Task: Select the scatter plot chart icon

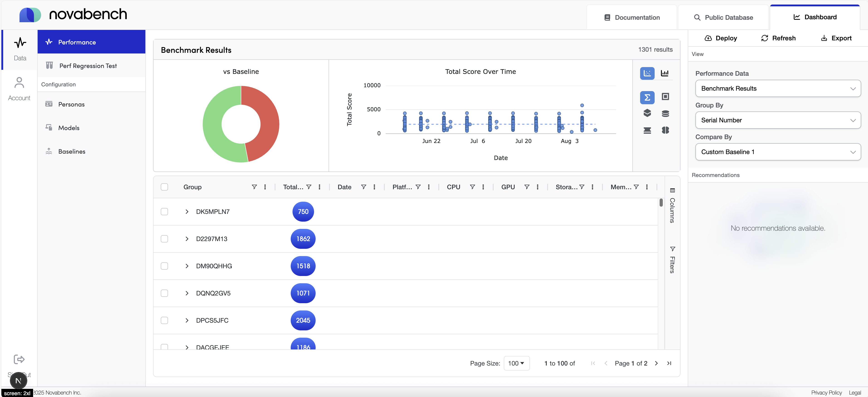Action: (x=647, y=73)
